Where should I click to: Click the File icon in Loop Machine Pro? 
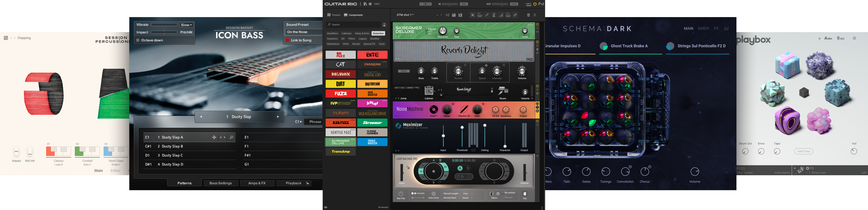point(525,194)
